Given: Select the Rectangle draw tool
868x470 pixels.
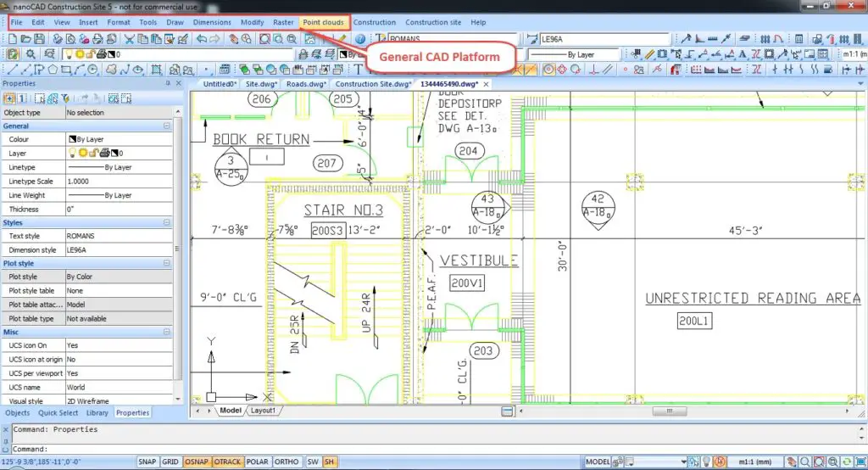Looking at the screenshot, I should pos(66,70).
